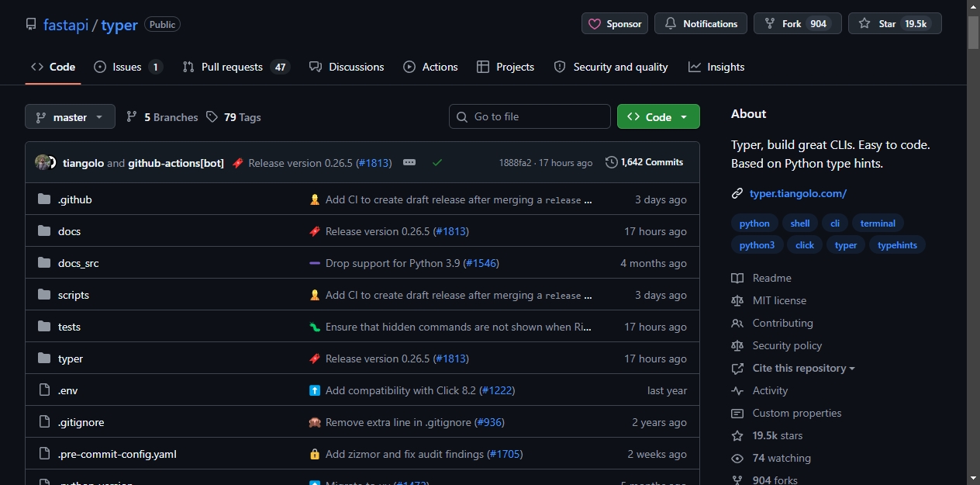Click the github-actions[bot] author link
This screenshot has height=485, width=980.
(176, 163)
